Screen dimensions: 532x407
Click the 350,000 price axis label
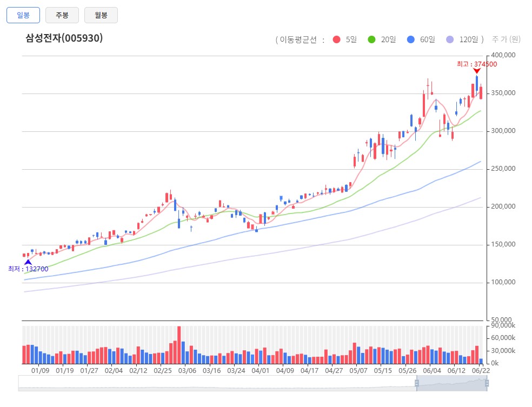click(503, 93)
